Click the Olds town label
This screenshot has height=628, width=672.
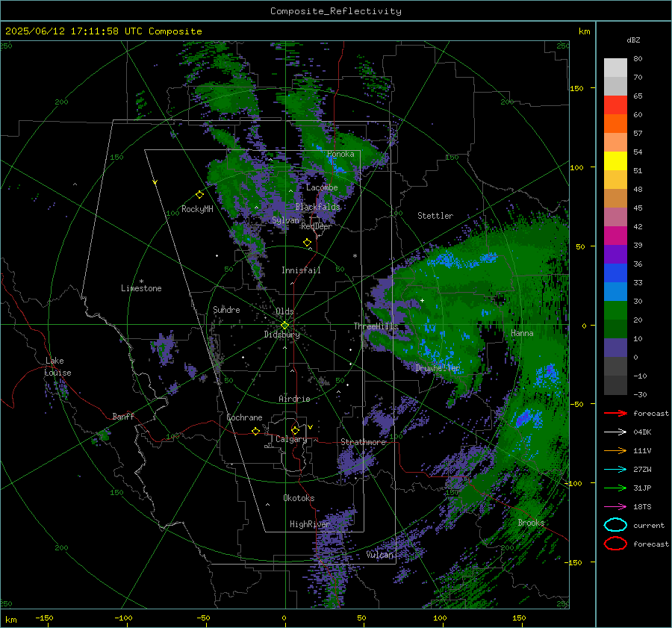tap(284, 311)
